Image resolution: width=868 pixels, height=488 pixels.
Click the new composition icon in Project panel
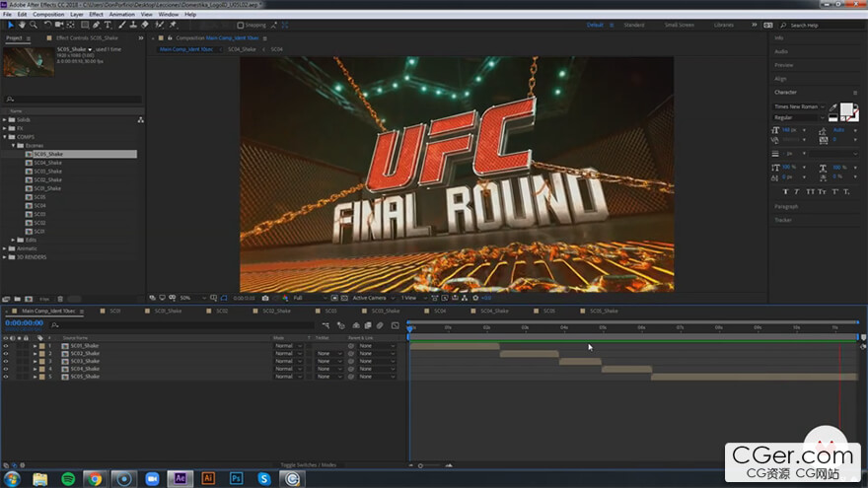click(x=29, y=299)
